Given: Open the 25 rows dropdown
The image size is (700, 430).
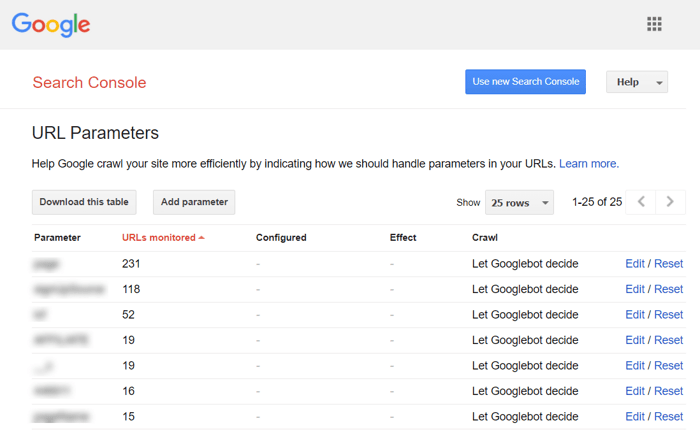Looking at the screenshot, I should pos(519,203).
